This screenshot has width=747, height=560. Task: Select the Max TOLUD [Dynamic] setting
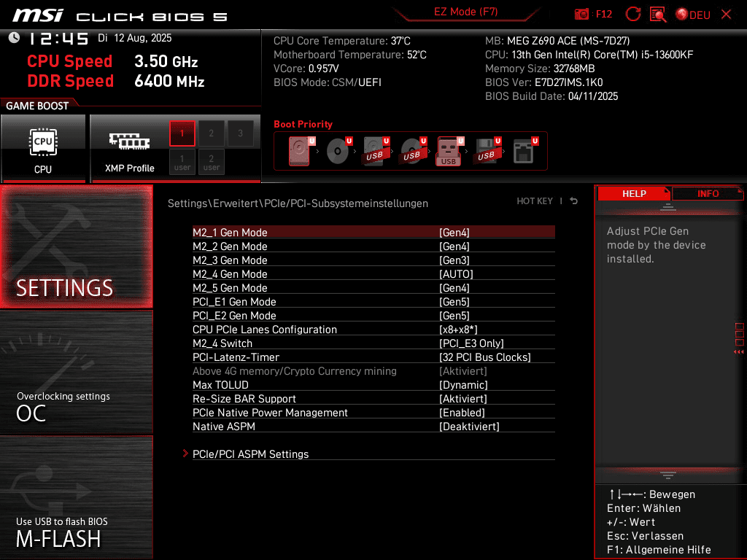[x=373, y=384]
